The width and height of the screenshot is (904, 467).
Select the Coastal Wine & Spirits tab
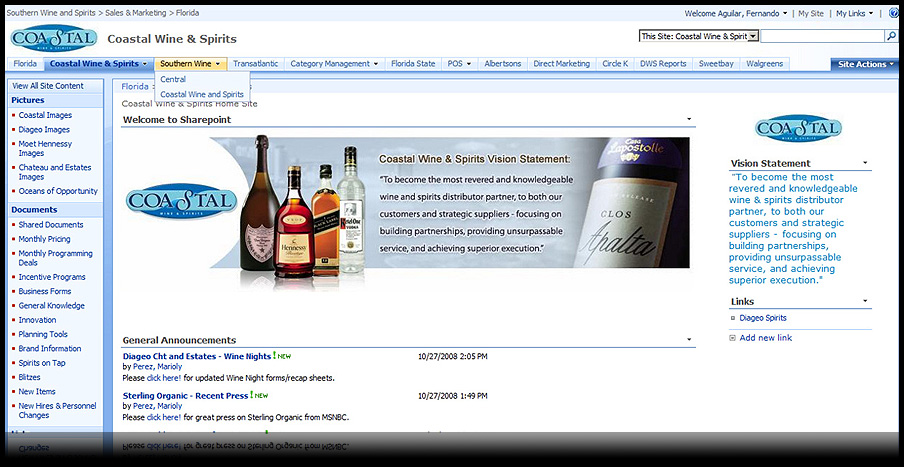tap(99, 64)
